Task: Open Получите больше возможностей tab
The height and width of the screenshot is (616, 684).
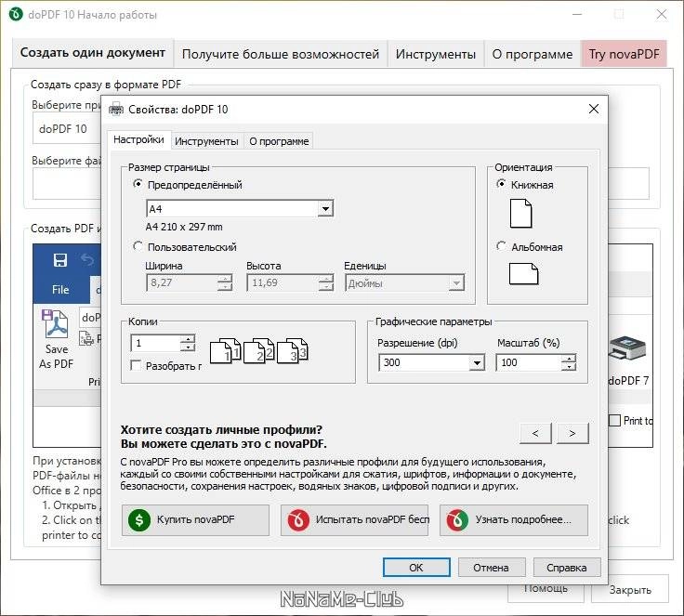Action: (x=281, y=54)
